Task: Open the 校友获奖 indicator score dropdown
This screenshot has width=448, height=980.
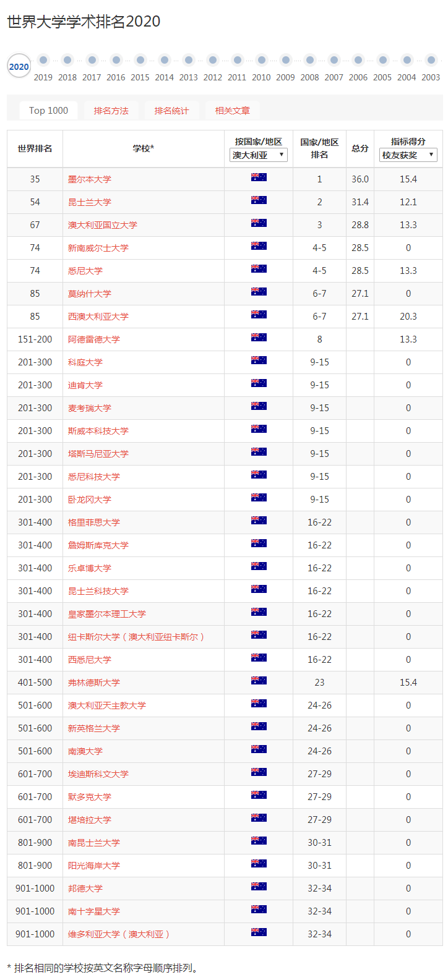Action: (x=408, y=155)
